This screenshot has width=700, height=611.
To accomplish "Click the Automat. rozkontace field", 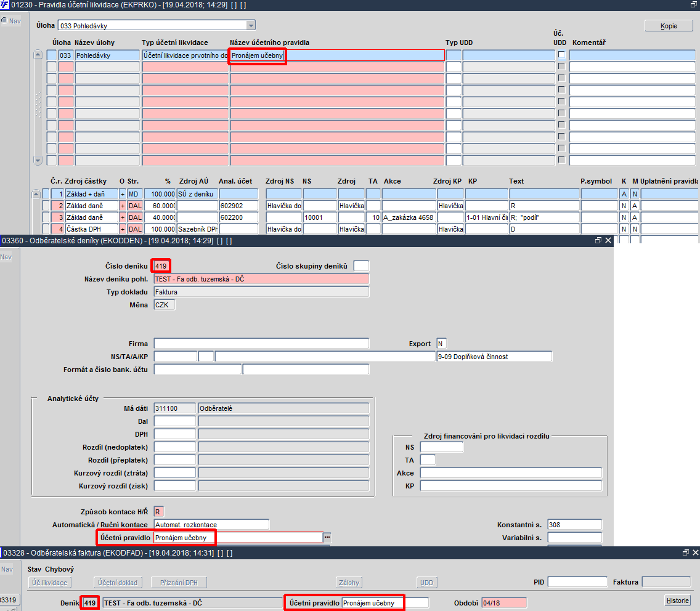I will (x=211, y=525).
